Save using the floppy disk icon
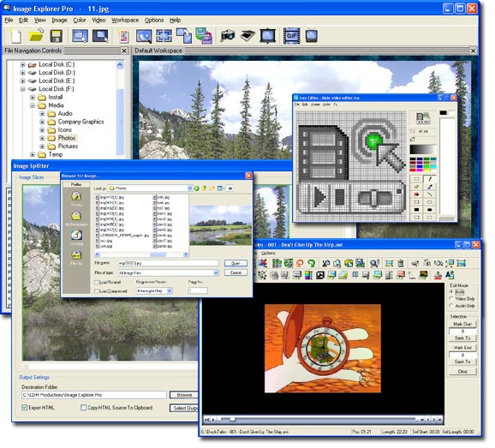The height and width of the screenshot is (448, 495). [x=57, y=36]
